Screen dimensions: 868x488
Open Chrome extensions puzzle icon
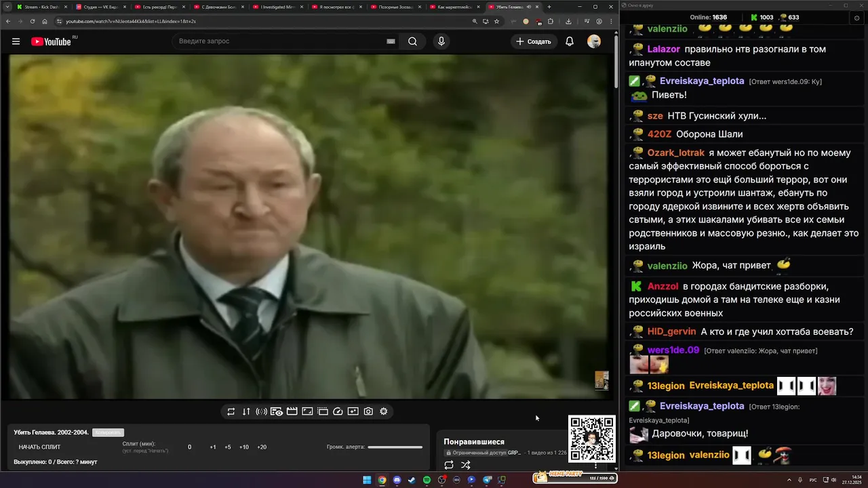click(551, 21)
